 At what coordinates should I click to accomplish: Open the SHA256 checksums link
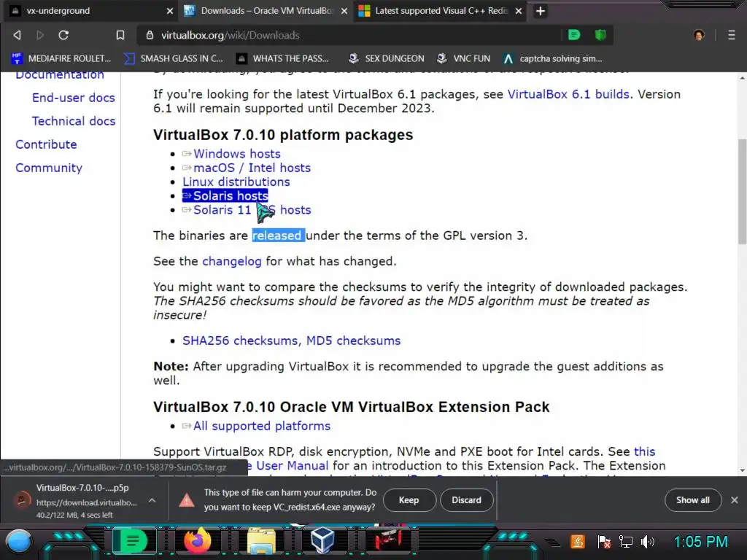[240, 341]
